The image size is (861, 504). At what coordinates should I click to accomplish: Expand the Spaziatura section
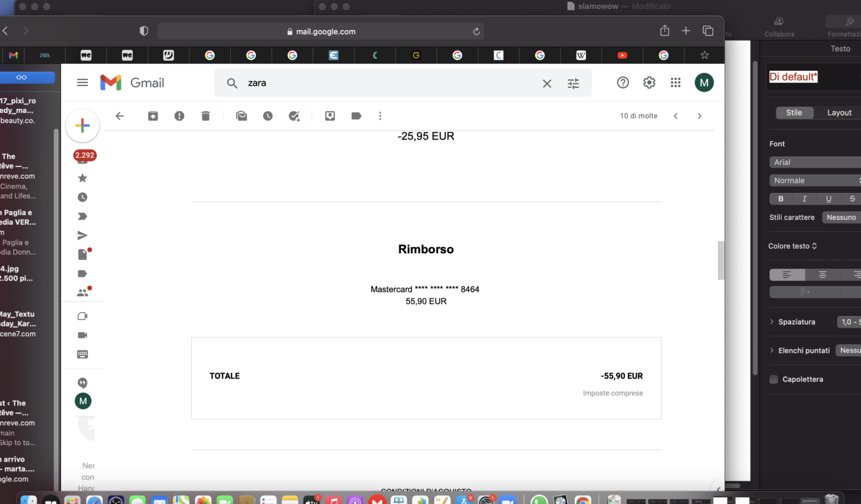(x=772, y=322)
